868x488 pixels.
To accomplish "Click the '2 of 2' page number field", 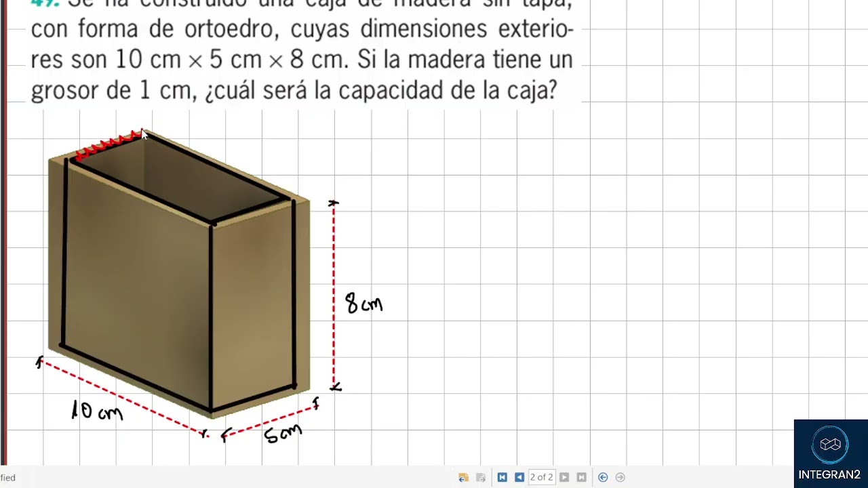I will (x=541, y=477).
